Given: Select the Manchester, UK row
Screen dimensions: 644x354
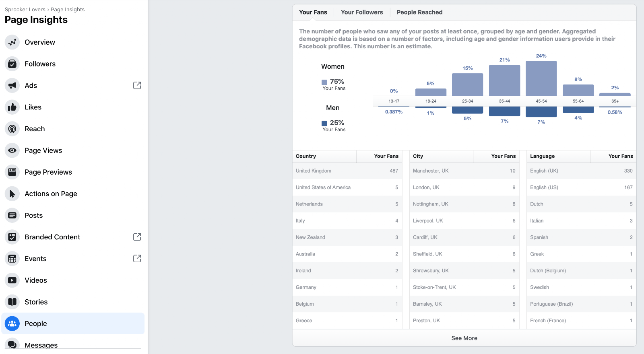Looking at the screenshot, I should click(x=464, y=171).
